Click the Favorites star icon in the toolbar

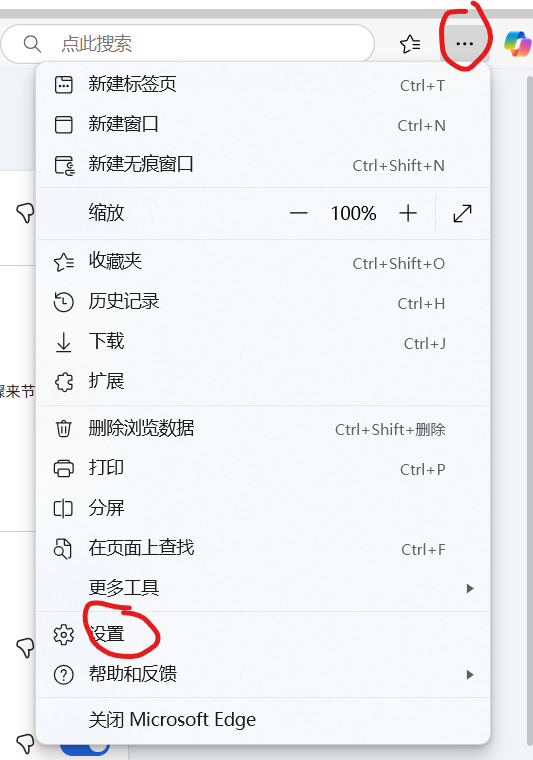click(x=410, y=44)
